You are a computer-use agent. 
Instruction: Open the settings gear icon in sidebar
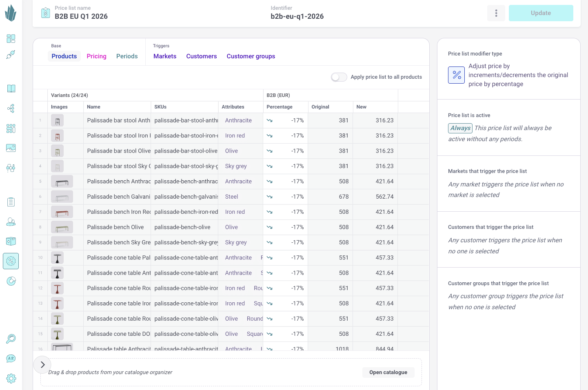(11, 378)
